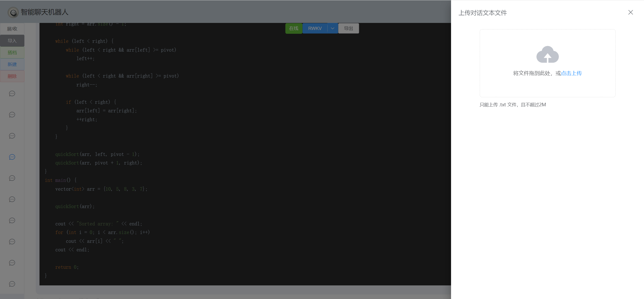Open the sixth chat conversation icon

pos(12,199)
